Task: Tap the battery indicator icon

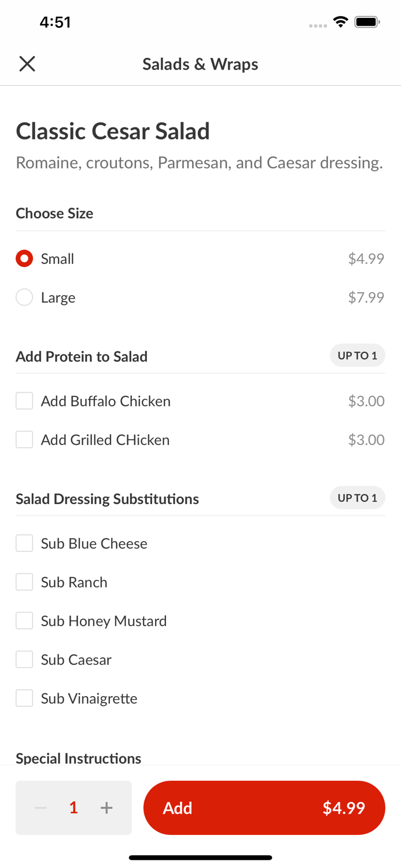Action: [x=367, y=22]
